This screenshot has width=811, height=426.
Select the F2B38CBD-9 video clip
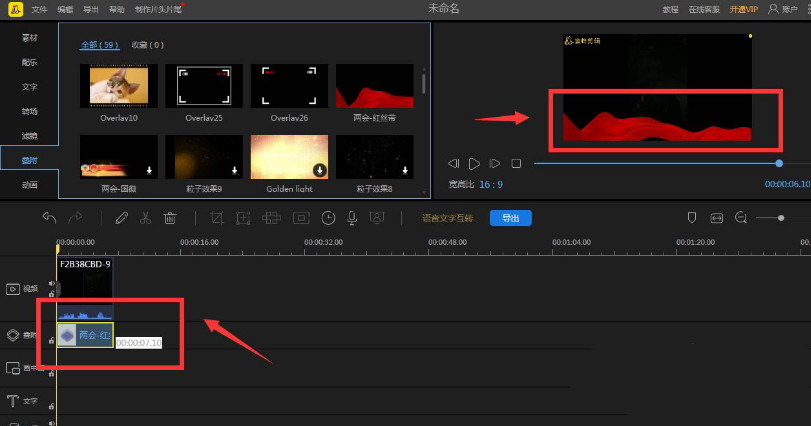pos(85,288)
